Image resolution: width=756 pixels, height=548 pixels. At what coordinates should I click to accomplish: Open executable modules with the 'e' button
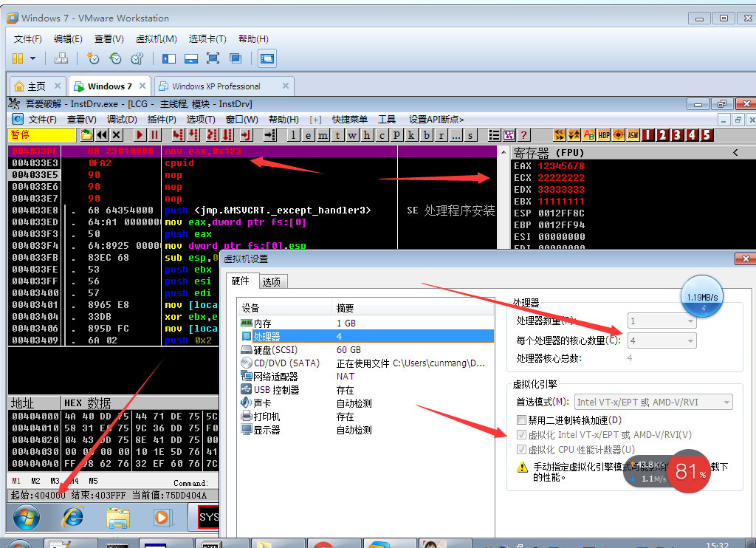308,135
